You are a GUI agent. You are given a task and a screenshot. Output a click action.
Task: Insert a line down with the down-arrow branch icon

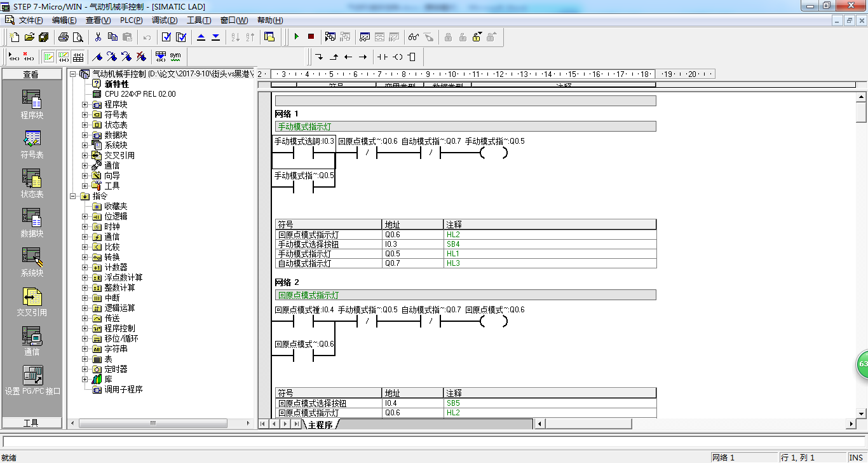click(319, 57)
